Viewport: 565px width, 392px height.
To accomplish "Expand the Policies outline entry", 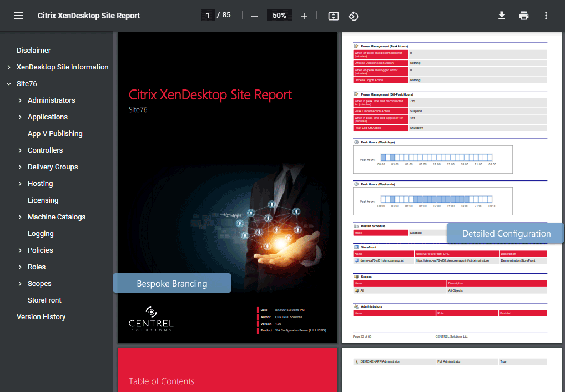I will click(20, 250).
